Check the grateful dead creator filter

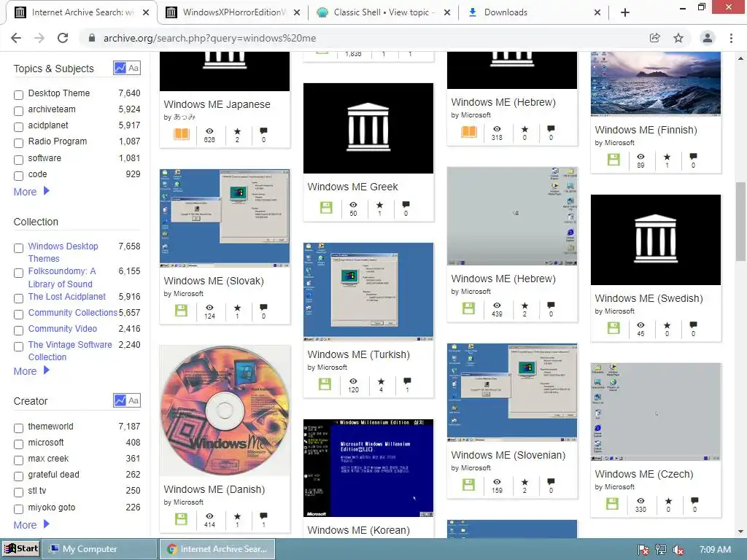[18, 476]
